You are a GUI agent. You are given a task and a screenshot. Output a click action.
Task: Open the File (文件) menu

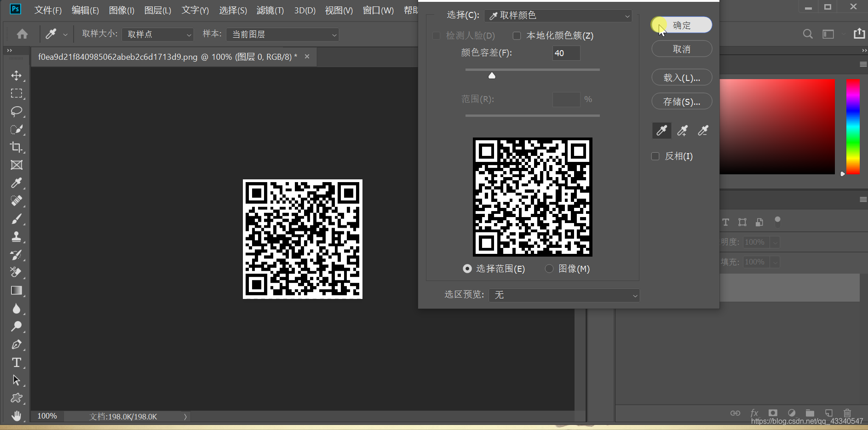48,10
